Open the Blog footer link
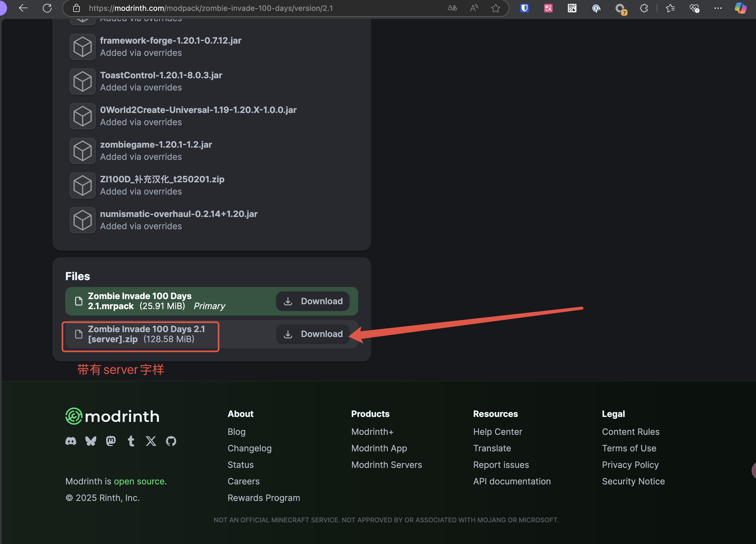756x544 pixels. pyautogui.click(x=236, y=431)
